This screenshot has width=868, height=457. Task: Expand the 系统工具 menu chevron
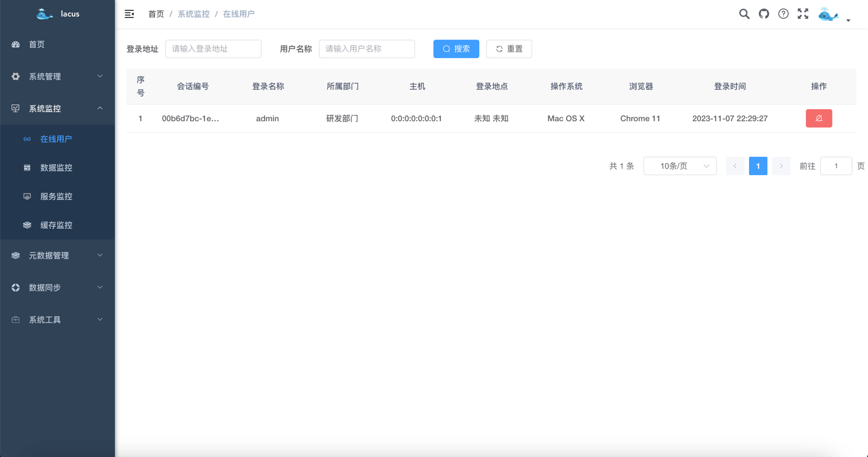[x=100, y=319]
